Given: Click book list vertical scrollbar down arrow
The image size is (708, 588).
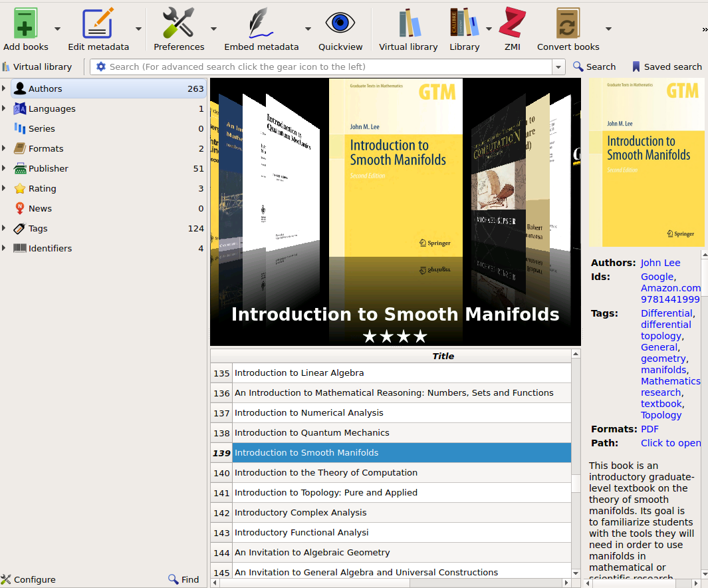Looking at the screenshot, I should point(576,573).
